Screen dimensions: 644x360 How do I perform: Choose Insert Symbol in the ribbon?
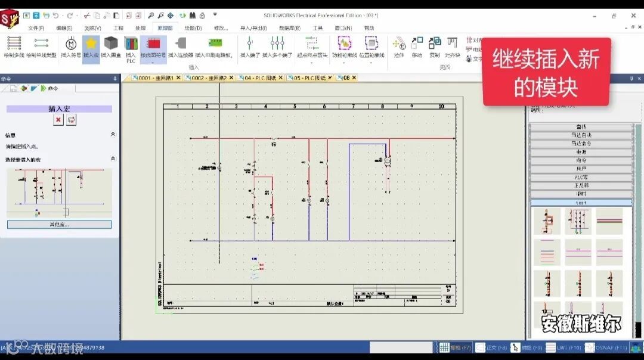[71, 47]
